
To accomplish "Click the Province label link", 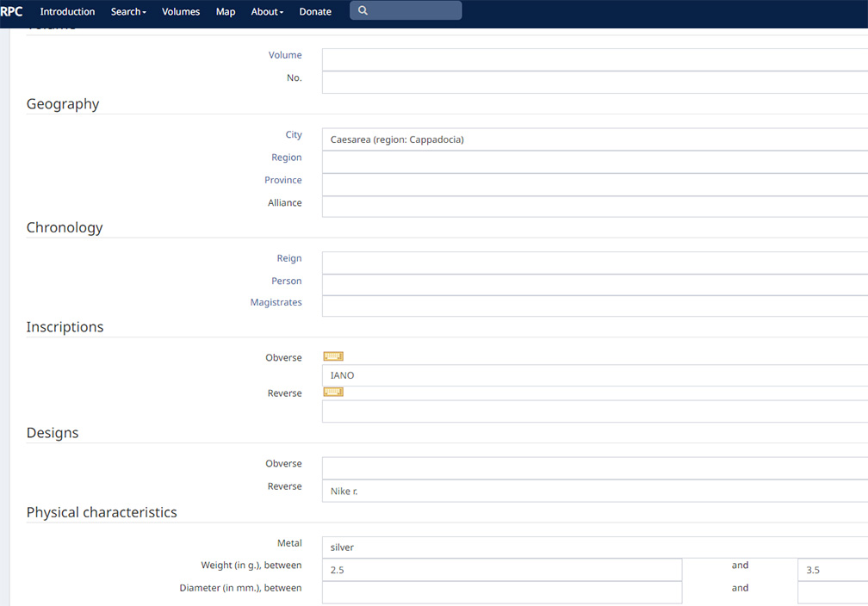I will pos(282,180).
